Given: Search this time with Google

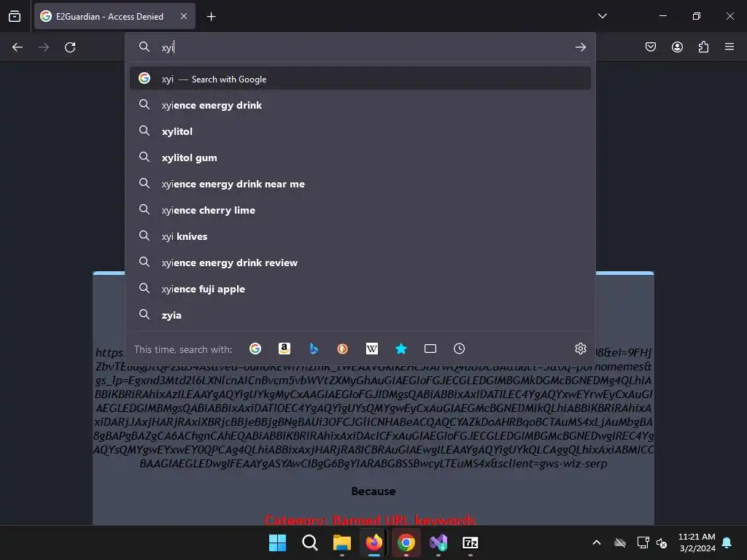Looking at the screenshot, I should coord(255,349).
